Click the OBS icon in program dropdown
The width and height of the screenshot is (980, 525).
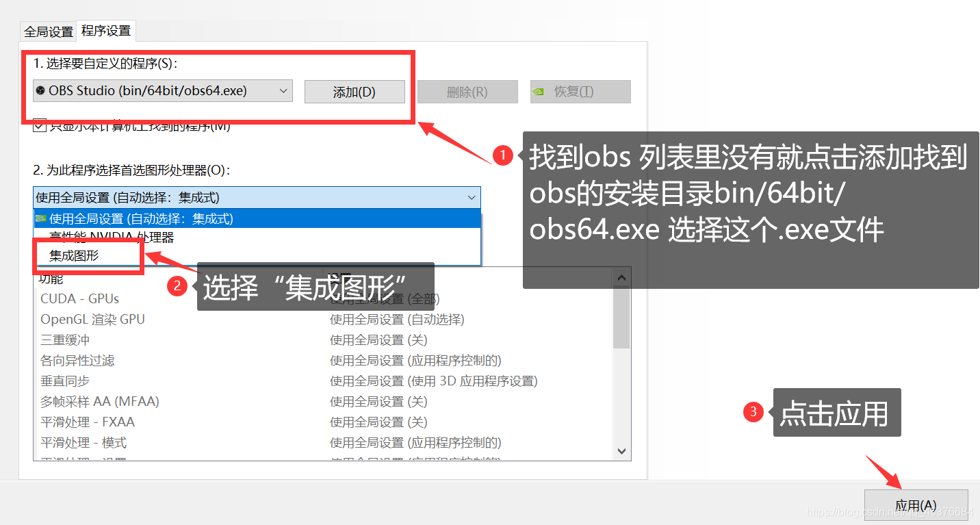(40, 90)
